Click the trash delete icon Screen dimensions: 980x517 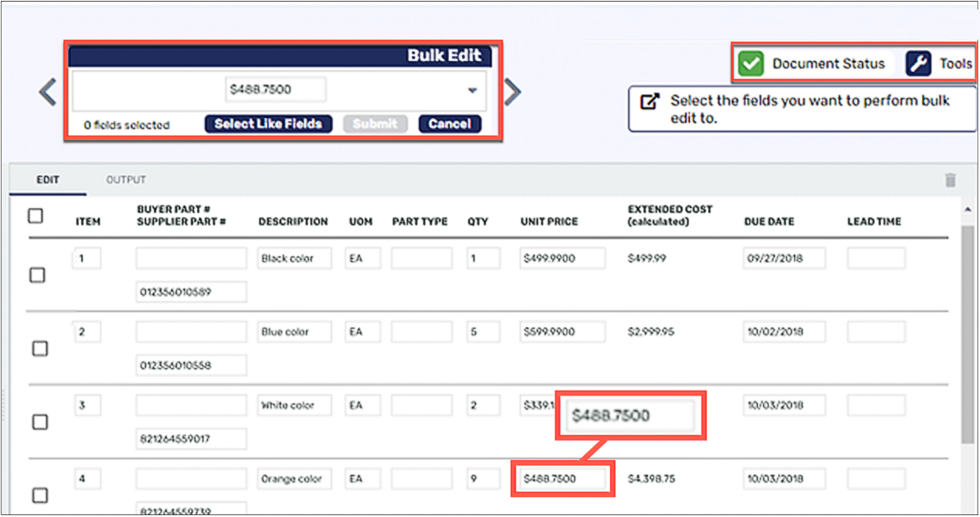(x=950, y=180)
